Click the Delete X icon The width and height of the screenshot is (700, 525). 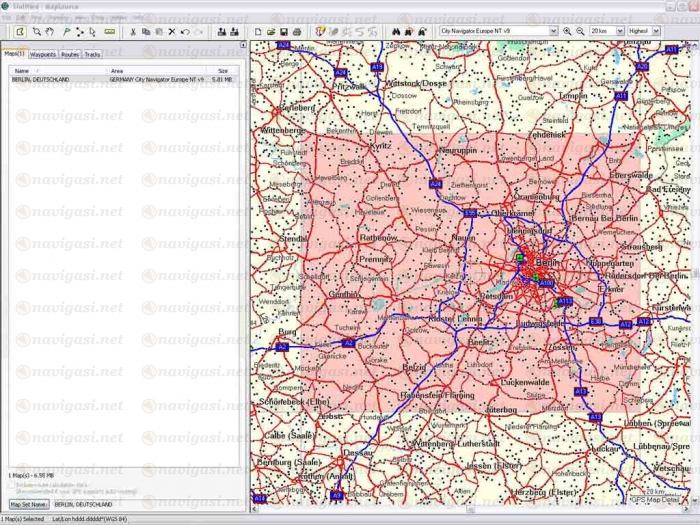pyautogui.click(x=172, y=32)
